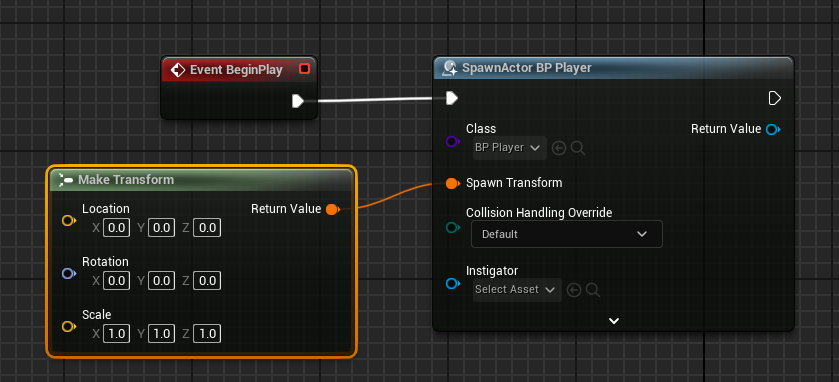This screenshot has height=382, width=839.
Task: Click the Spawn Transform label
Action: click(514, 183)
